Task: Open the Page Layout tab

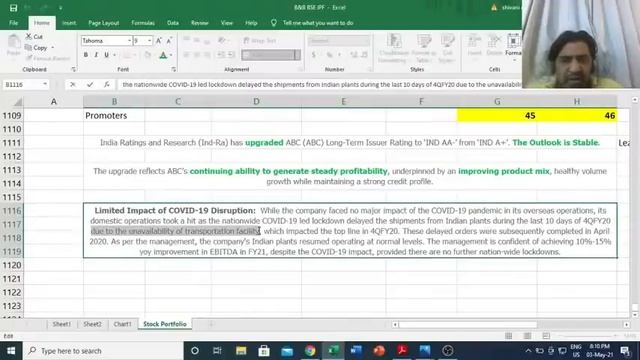Action: [x=104, y=23]
